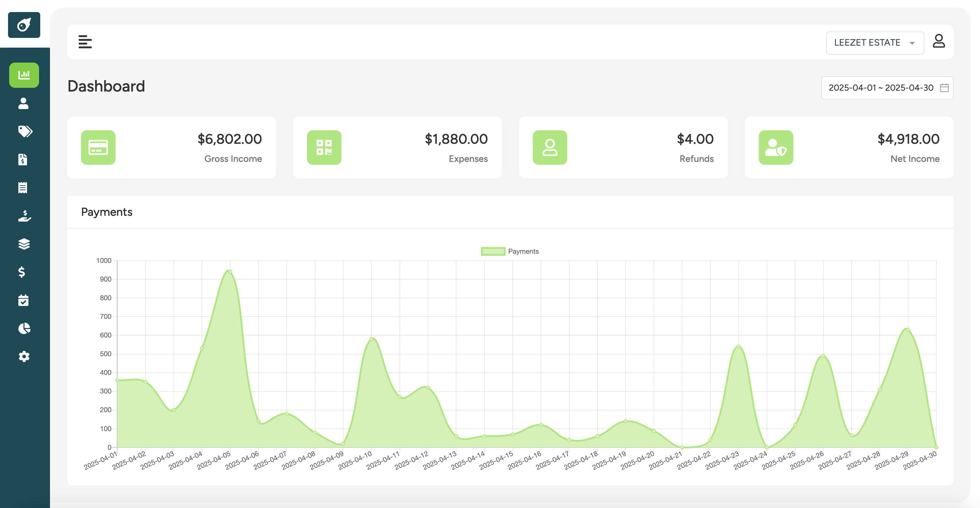
Task: Open the dashboard chart icon in the sidebar
Action: (x=24, y=75)
